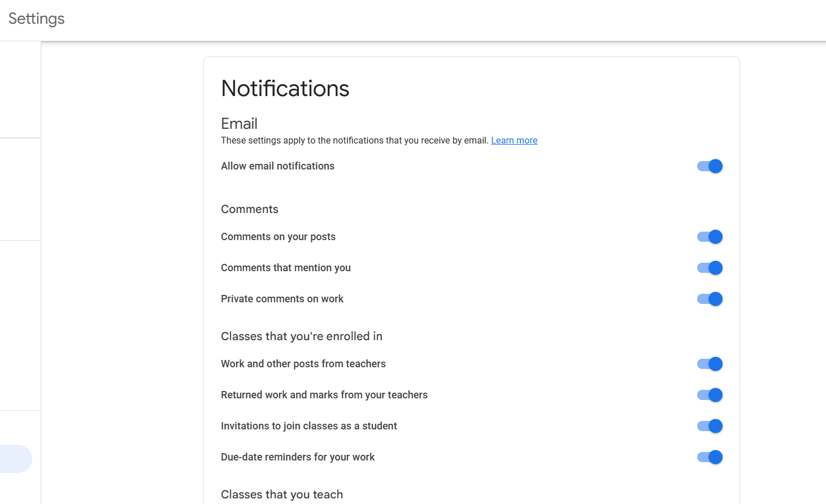This screenshot has height=504, width=826.
Task: Click the "Classes that you teach" heading
Action: tap(281, 494)
